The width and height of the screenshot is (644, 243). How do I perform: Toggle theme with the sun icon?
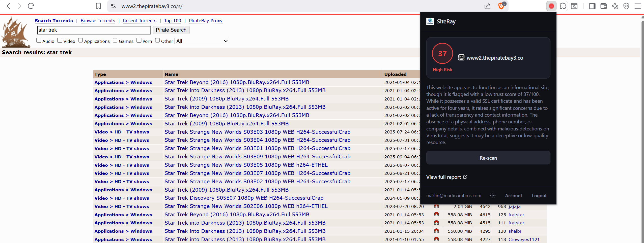coord(493,196)
